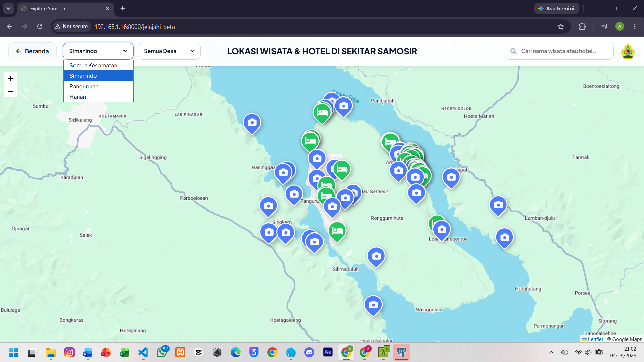Select Harian option in list
Screen dimensions: 644x362
[98, 97]
